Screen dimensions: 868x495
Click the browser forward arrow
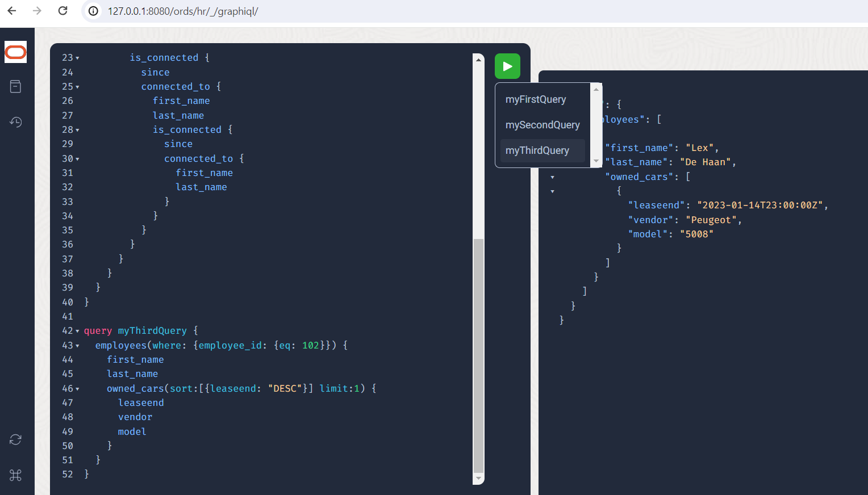(x=37, y=11)
